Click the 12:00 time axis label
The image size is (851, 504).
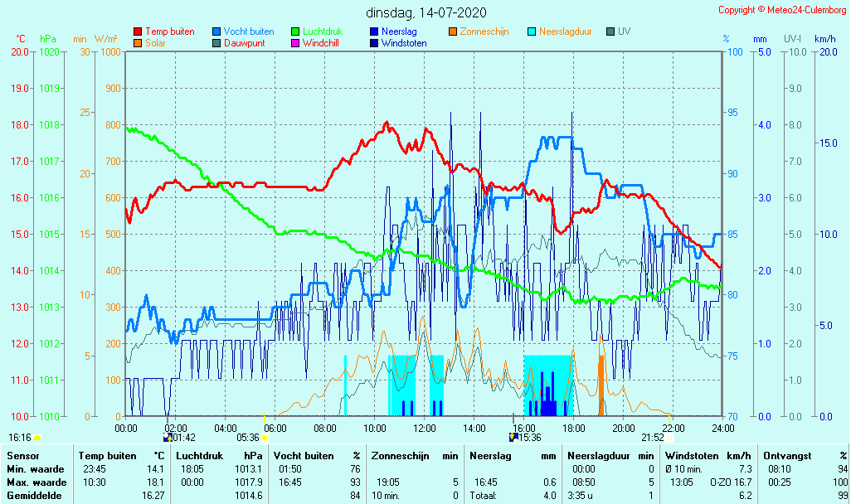pyautogui.click(x=425, y=428)
